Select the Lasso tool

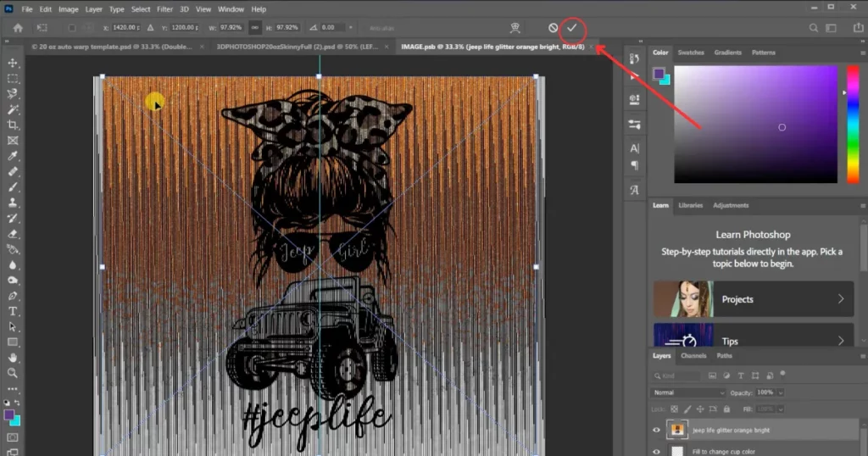coord(13,94)
